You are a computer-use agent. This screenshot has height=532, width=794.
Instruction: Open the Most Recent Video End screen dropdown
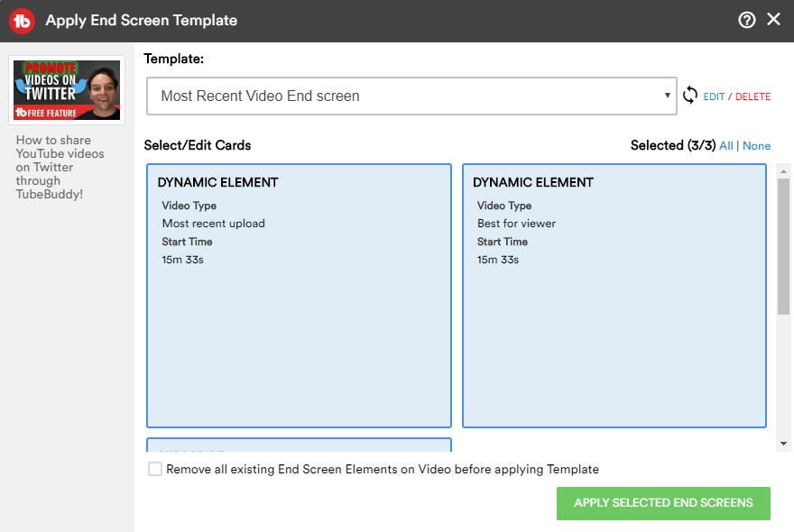point(411,96)
